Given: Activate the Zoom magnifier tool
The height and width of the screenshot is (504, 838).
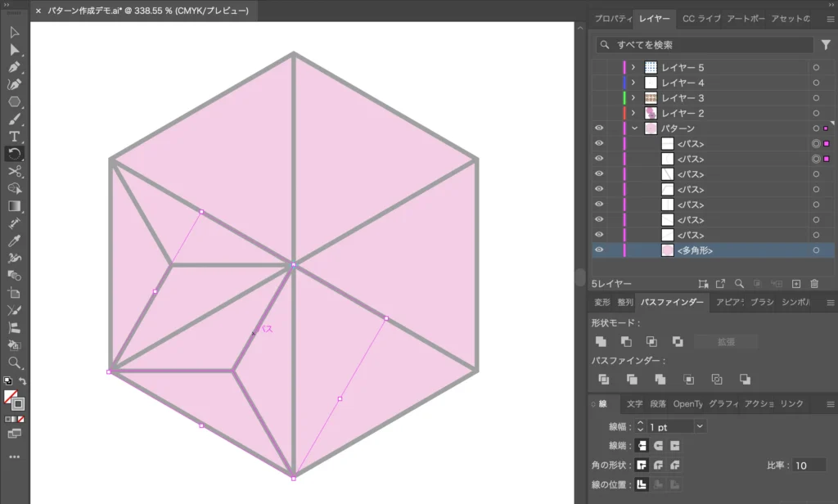Looking at the screenshot, I should pyautogui.click(x=14, y=362).
